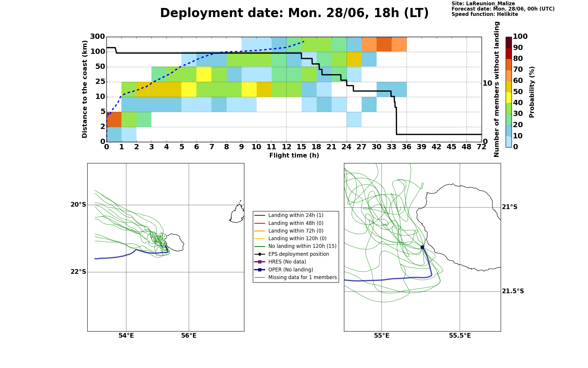Screen dimensions: 588x368
Task: Click the 'Landing within 24h (1)' legend entry
Action: (296, 216)
